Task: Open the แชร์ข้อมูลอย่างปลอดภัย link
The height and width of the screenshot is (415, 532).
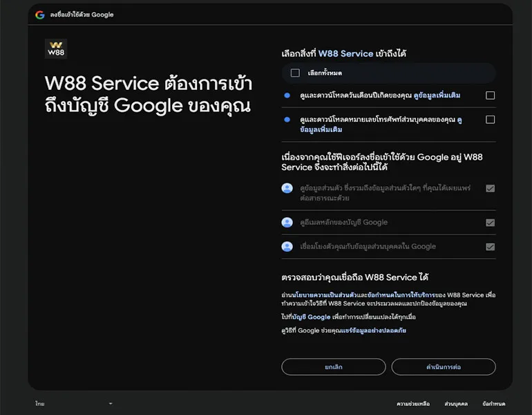Action: pos(374,331)
